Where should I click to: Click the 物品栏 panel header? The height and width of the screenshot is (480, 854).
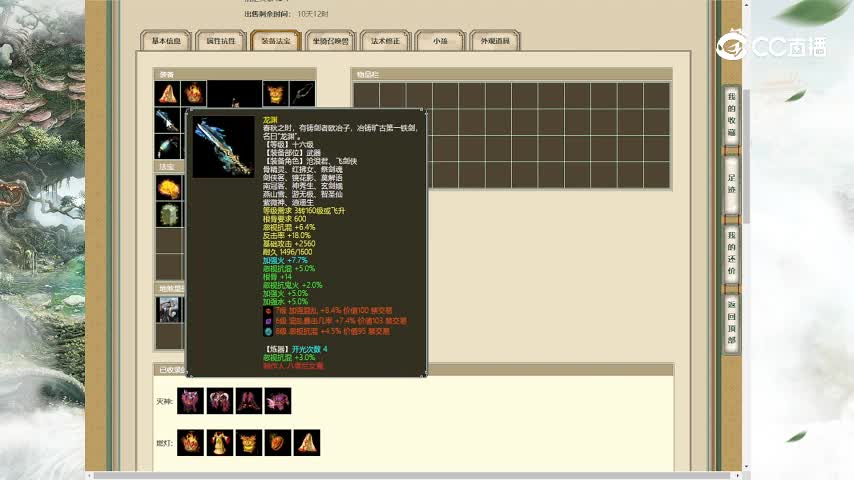(x=511, y=74)
